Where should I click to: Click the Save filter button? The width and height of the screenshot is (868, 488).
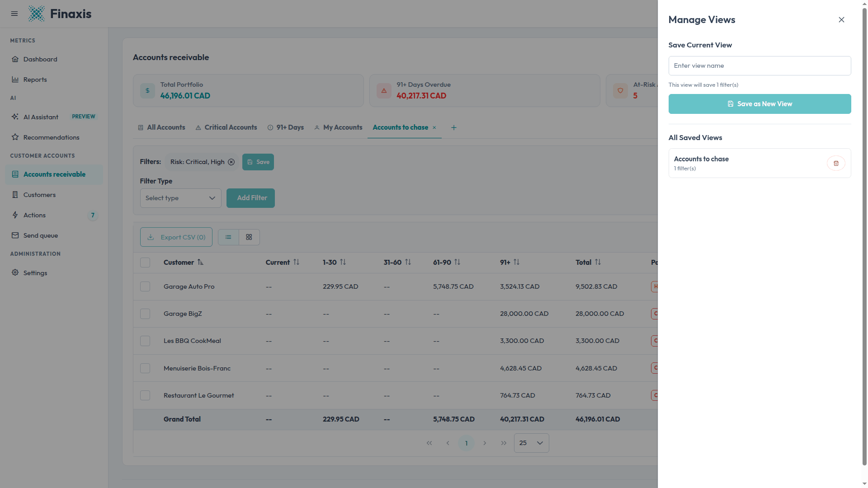(x=258, y=162)
